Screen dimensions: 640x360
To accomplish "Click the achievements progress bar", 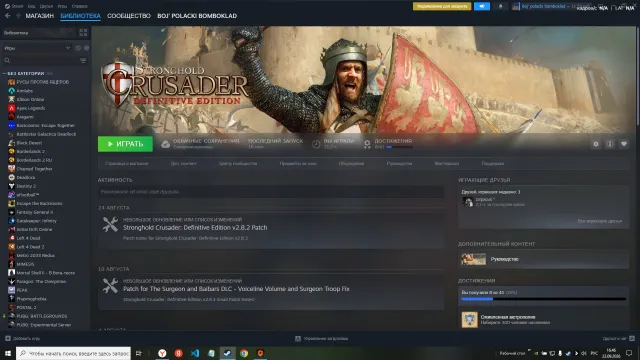I will point(543,299).
